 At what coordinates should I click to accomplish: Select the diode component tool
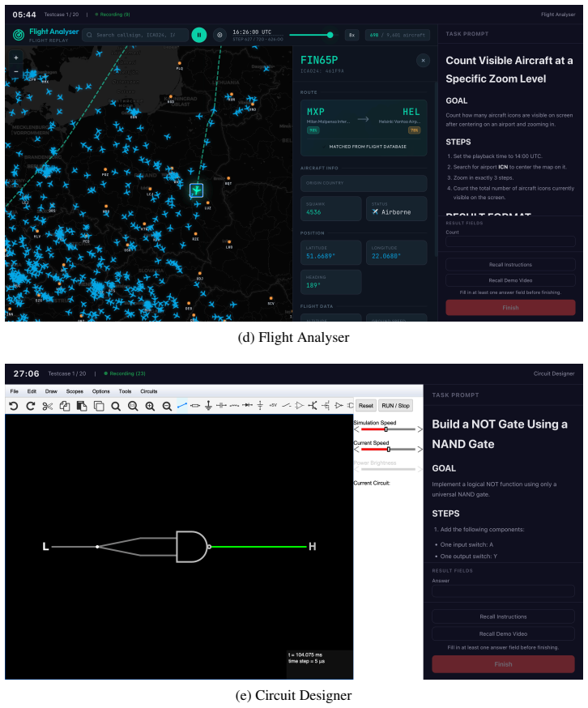click(x=248, y=406)
